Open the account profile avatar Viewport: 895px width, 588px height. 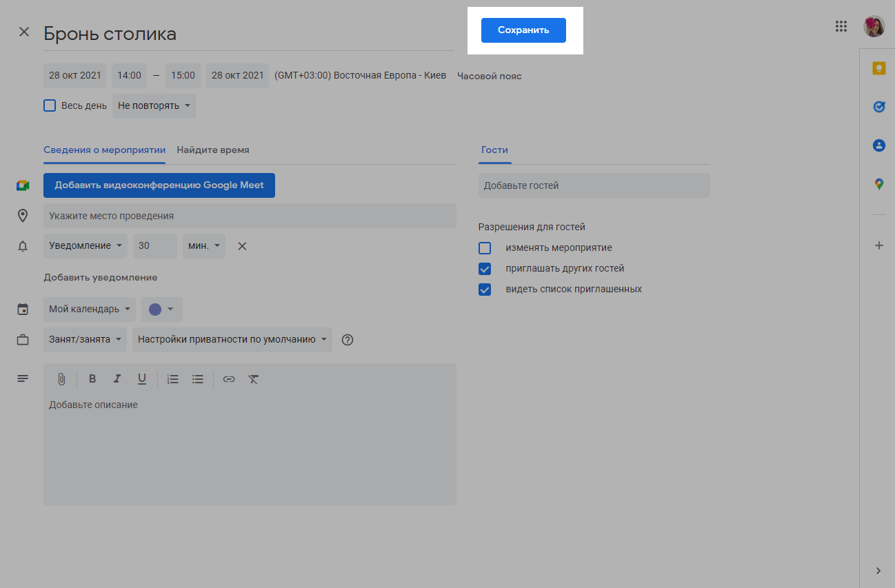(x=874, y=26)
